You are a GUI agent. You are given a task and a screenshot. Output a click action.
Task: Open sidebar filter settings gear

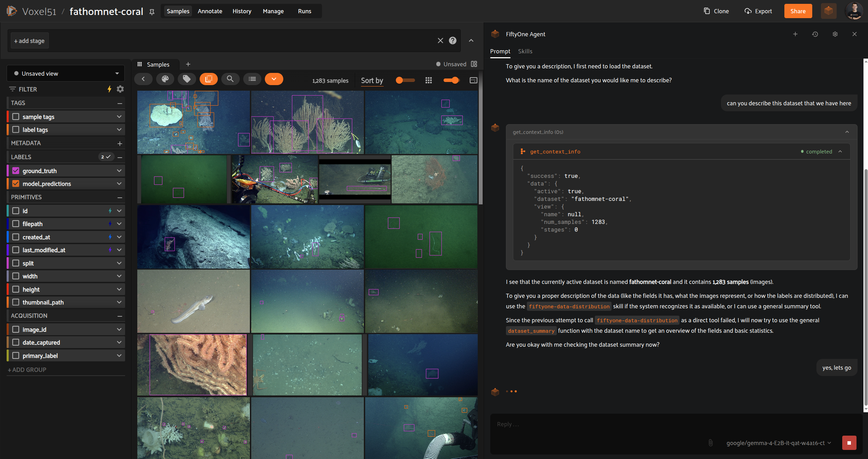coord(120,89)
